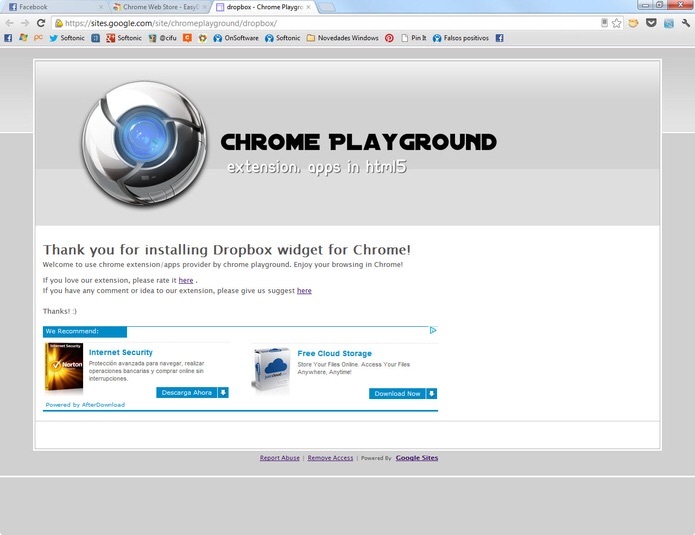695x535 pixels.
Task: Close the Chrome Web Store tab
Action: coord(204,7)
